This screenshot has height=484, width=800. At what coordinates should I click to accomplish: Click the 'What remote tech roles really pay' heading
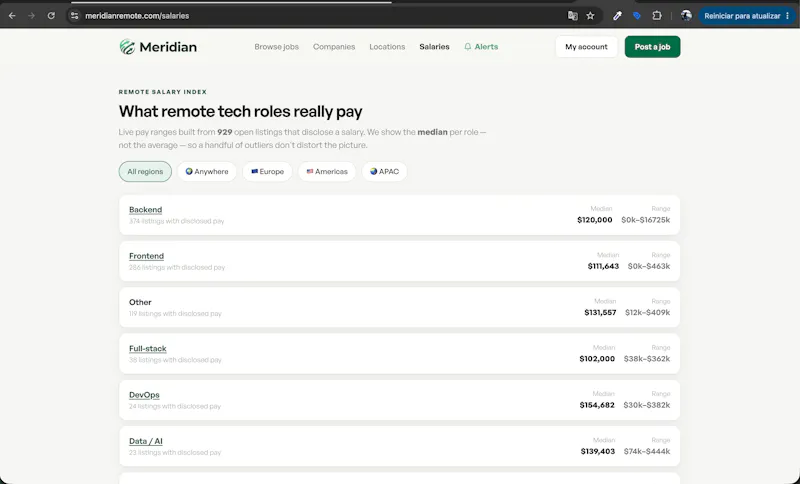coord(241,112)
